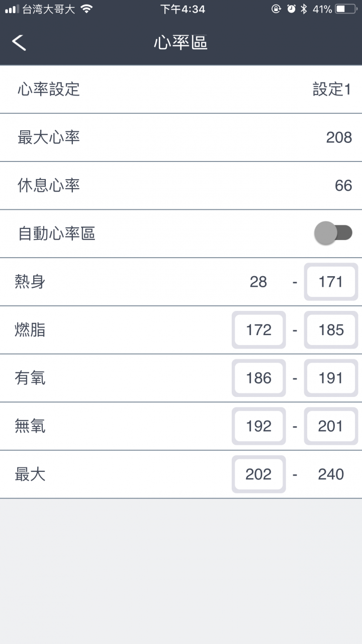
Task: Toggle the 自動心率區 switch
Action: pyautogui.click(x=333, y=233)
